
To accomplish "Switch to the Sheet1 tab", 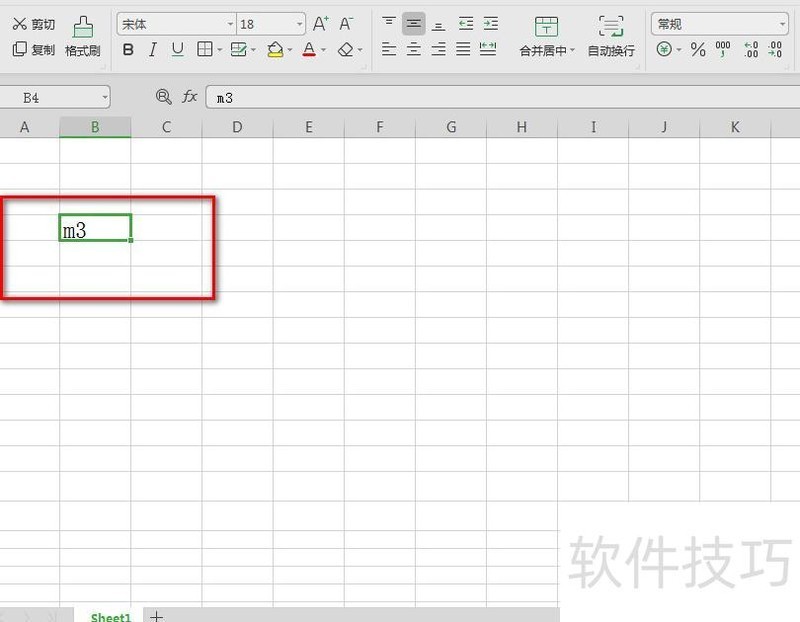I will point(111,616).
